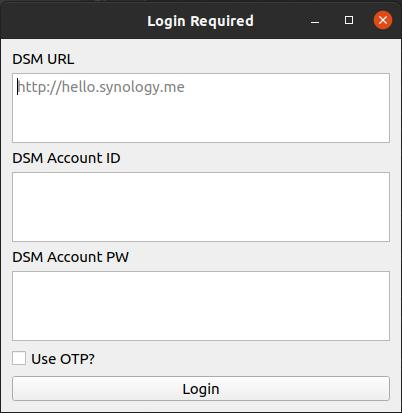Close the Login Required dialog
The image size is (402, 413).
pos(383,20)
